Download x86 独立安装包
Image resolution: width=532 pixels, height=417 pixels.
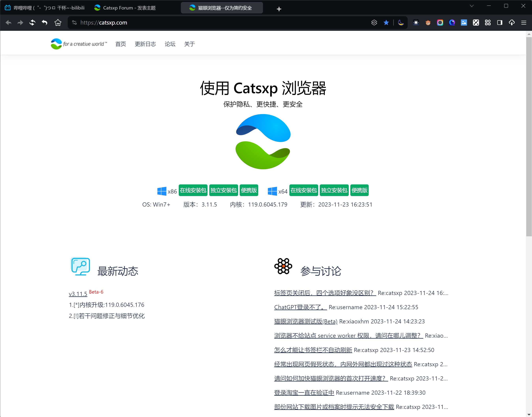[x=223, y=190]
